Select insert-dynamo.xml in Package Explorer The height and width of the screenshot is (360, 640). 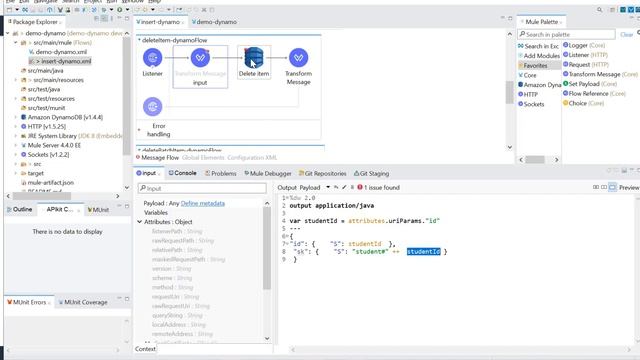[x=60, y=61]
